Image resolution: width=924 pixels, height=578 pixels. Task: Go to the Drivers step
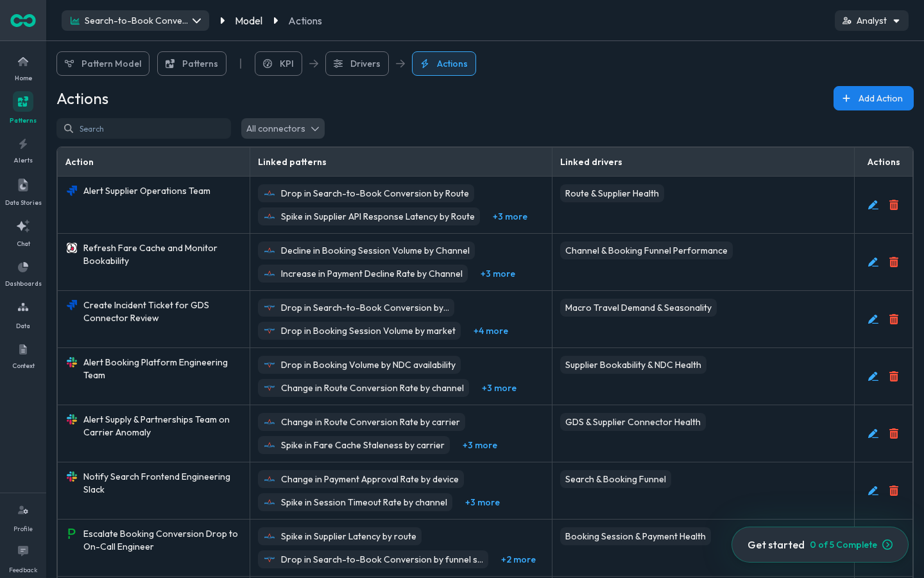click(357, 64)
